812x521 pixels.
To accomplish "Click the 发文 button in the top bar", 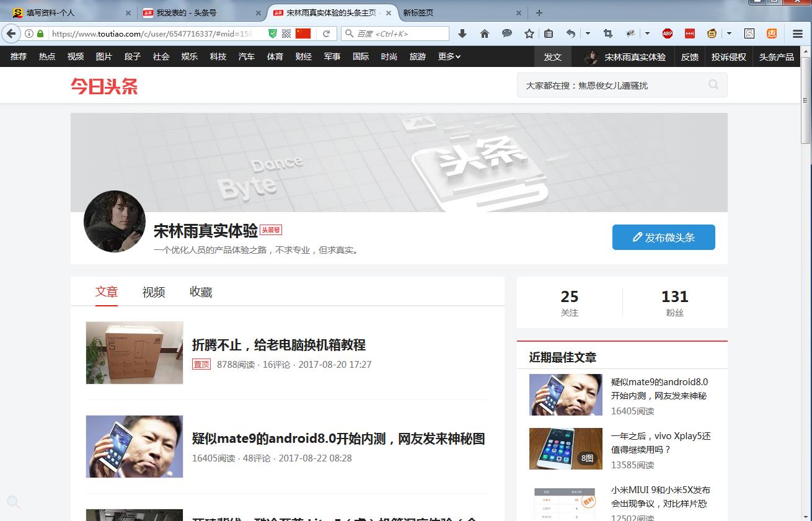I will [x=553, y=56].
